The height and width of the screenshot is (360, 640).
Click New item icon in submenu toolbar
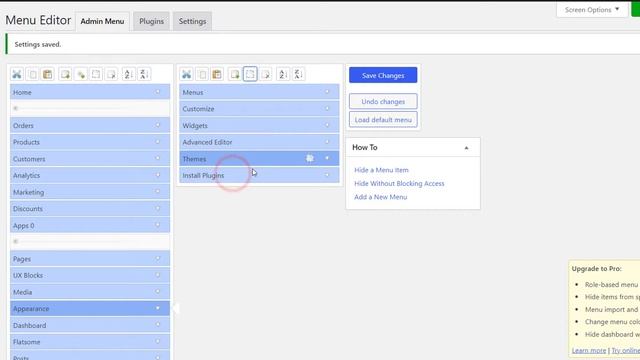[x=235, y=74]
